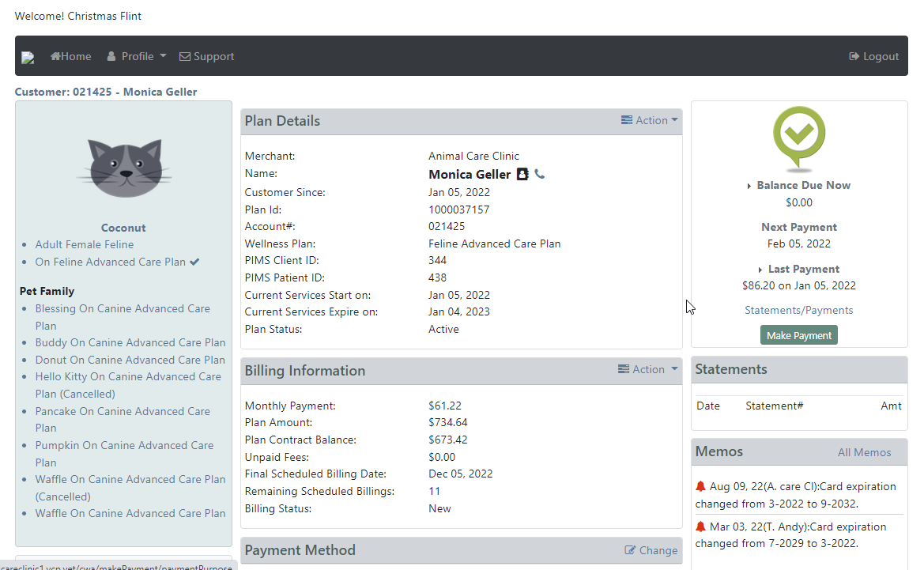Go to Home in the navigation bar
Image resolution: width=924 pixels, height=570 pixels.
pyautogui.click(x=70, y=57)
